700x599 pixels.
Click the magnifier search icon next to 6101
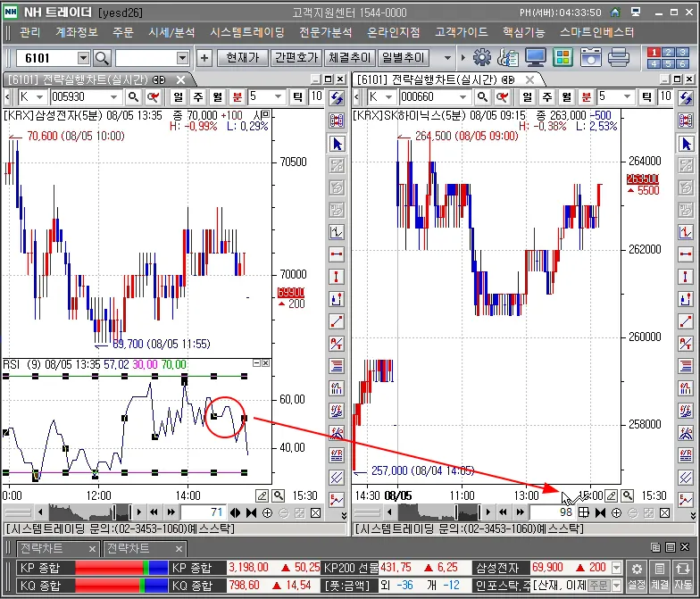coord(102,58)
